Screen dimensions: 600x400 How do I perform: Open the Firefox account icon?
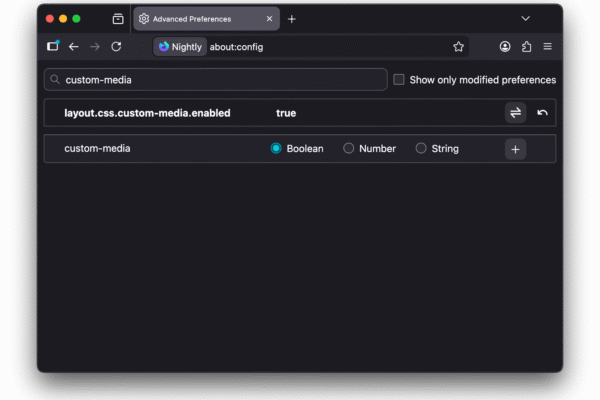[x=505, y=47]
